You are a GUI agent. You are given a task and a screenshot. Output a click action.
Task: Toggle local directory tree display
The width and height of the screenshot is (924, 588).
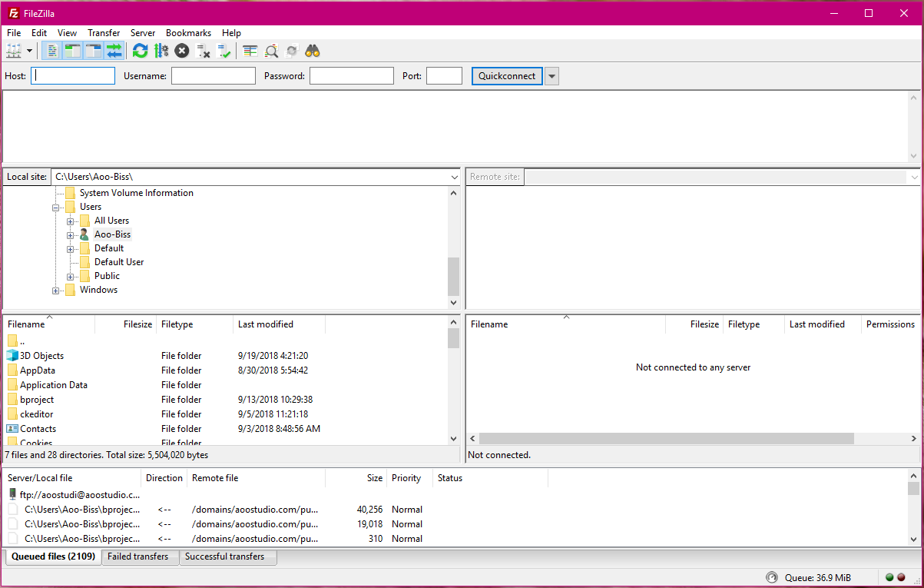[73, 51]
